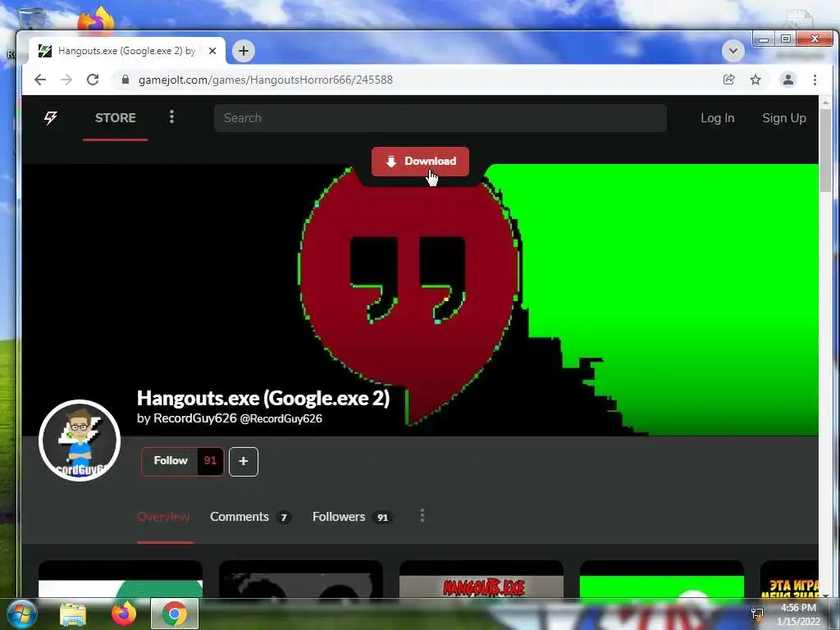Click the page vertical scrollbar thumb
This screenshot has height=630, width=840.
(825, 151)
